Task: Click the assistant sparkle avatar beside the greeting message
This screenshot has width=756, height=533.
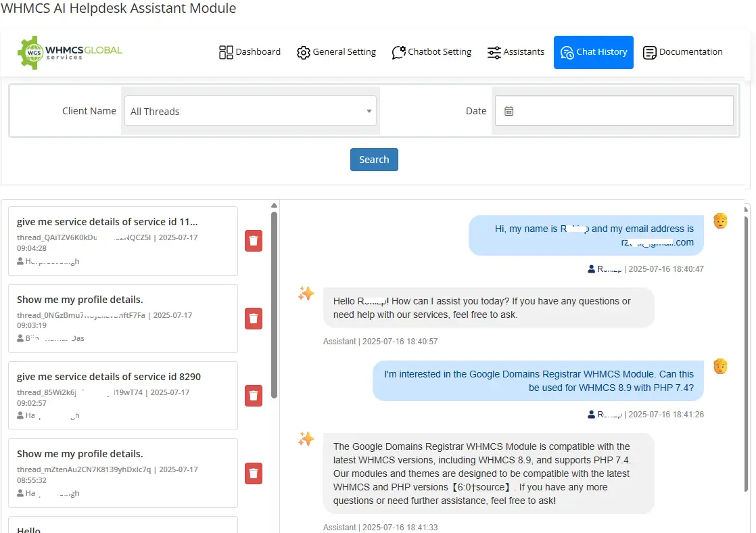Action: click(x=306, y=294)
